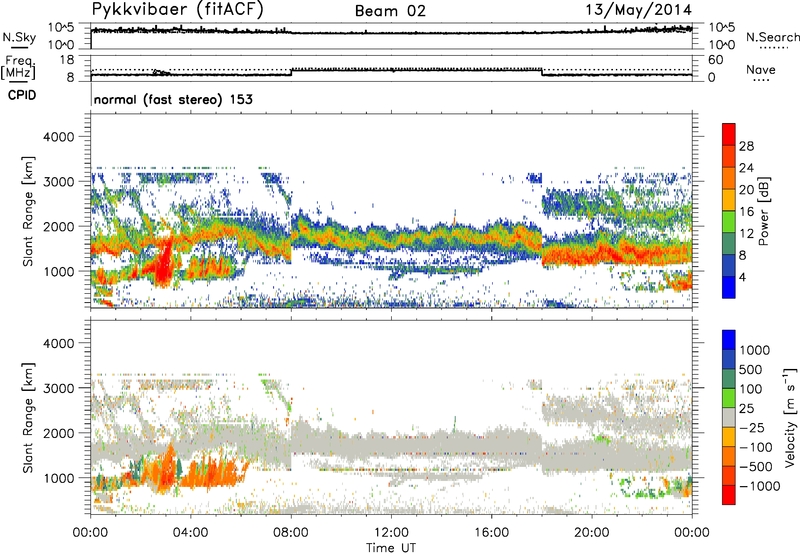Click the "Velocity [m s-1]" color bar title
The height and width of the screenshot is (554, 800).
coord(791,417)
